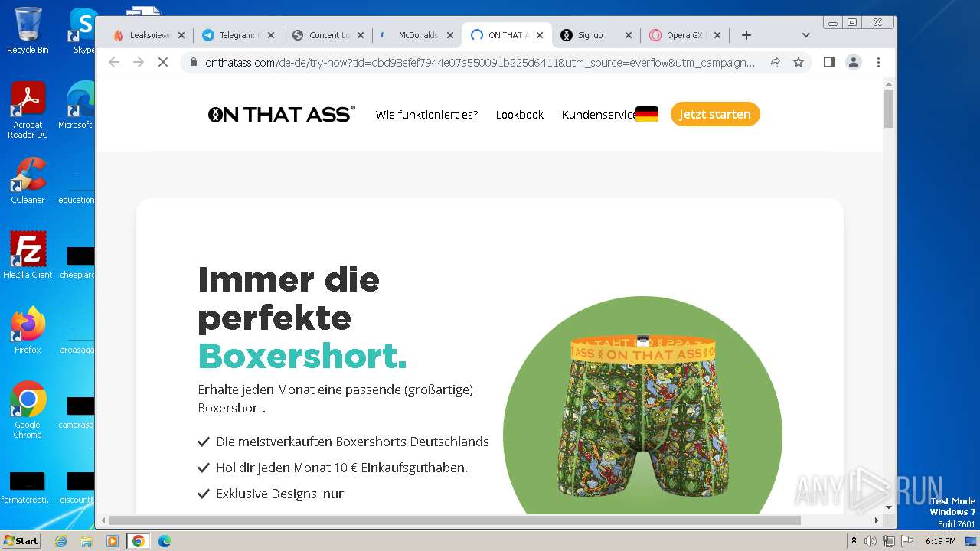Open Recycle Bin on desktop

coord(28,31)
